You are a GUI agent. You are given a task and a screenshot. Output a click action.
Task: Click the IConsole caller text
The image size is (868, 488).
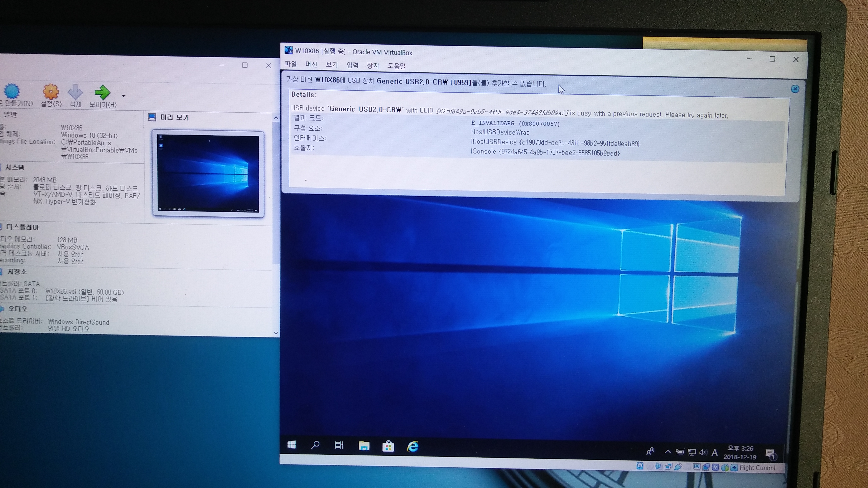pos(545,152)
